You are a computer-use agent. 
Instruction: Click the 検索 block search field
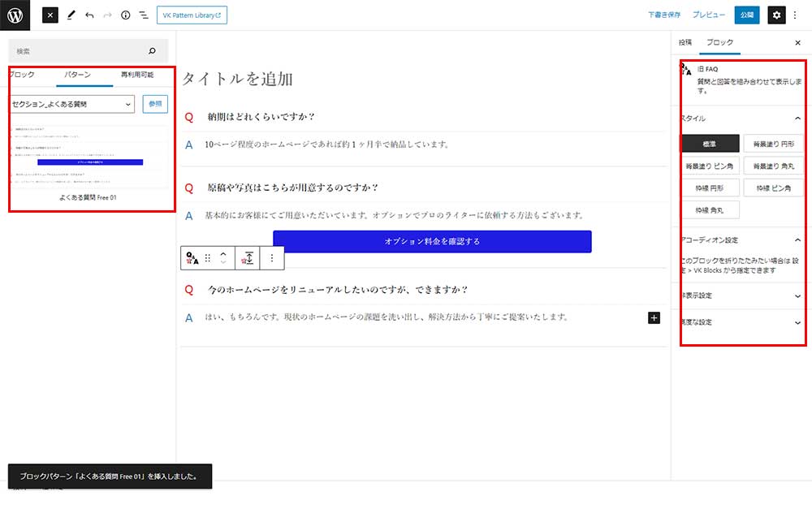click(x=81, y=51)
